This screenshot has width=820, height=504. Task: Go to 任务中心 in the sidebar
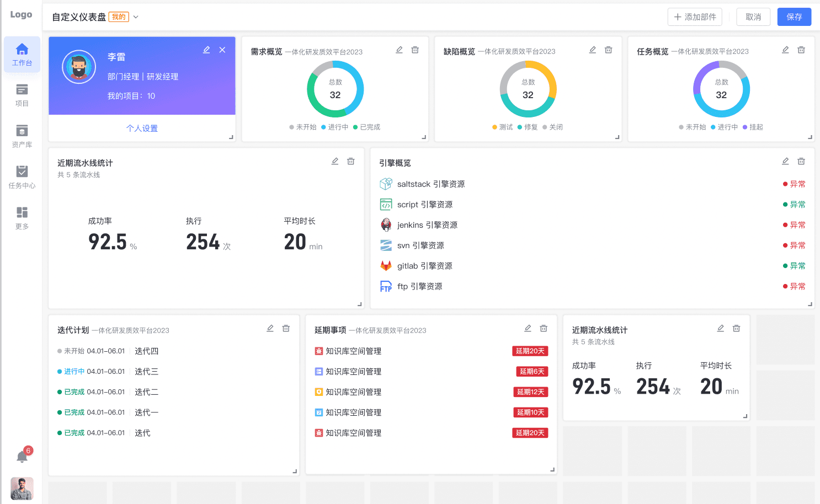[22, 176]
